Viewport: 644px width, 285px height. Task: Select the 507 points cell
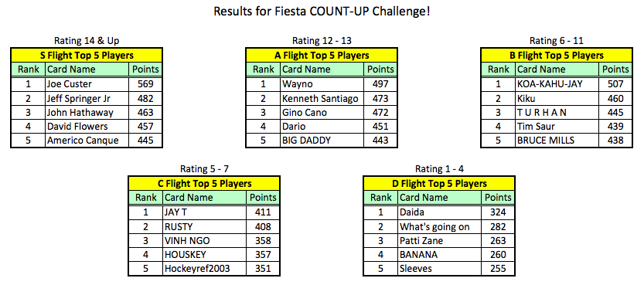click(615, 84)
